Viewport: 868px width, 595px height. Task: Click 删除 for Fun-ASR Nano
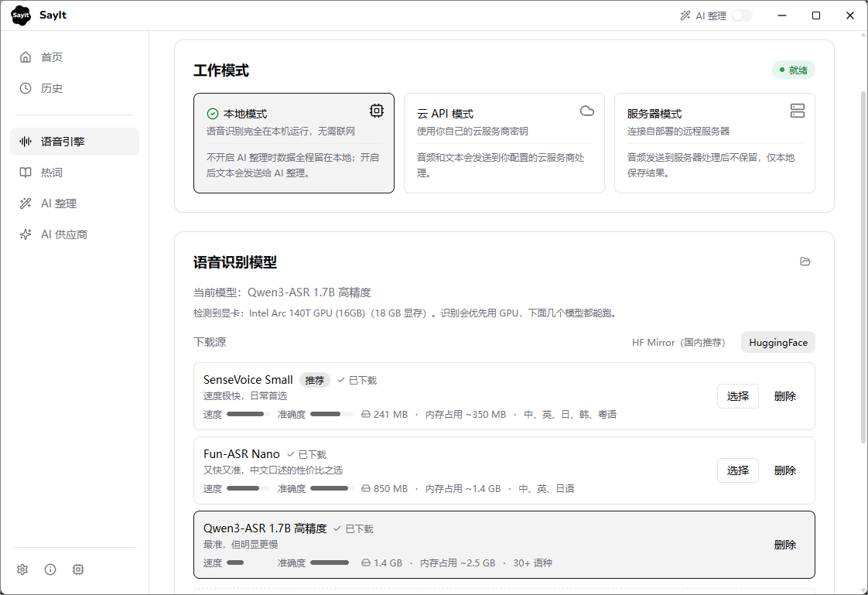pos(785,470)
